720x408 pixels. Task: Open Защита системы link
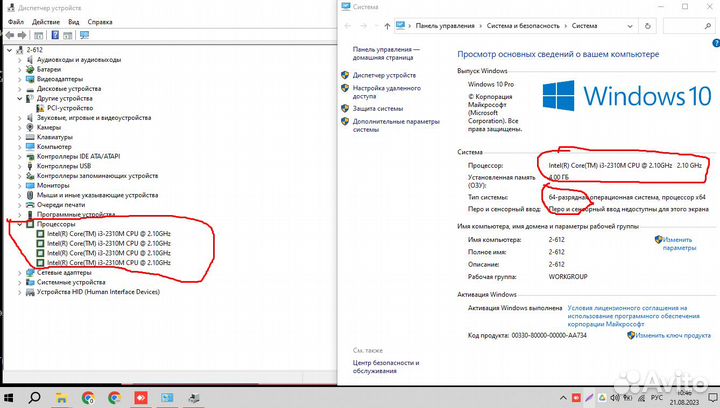(x=378, y=109)
